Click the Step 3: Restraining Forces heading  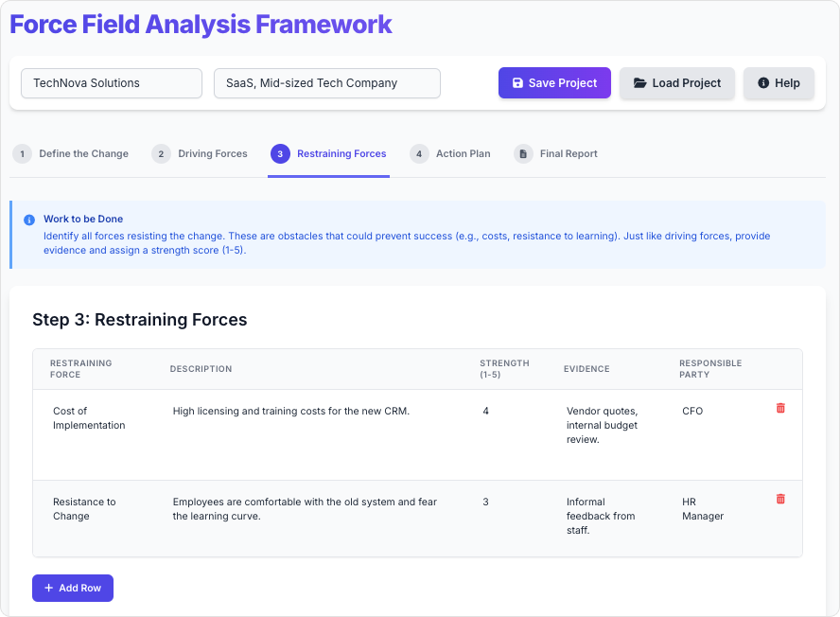pos(140,320)
